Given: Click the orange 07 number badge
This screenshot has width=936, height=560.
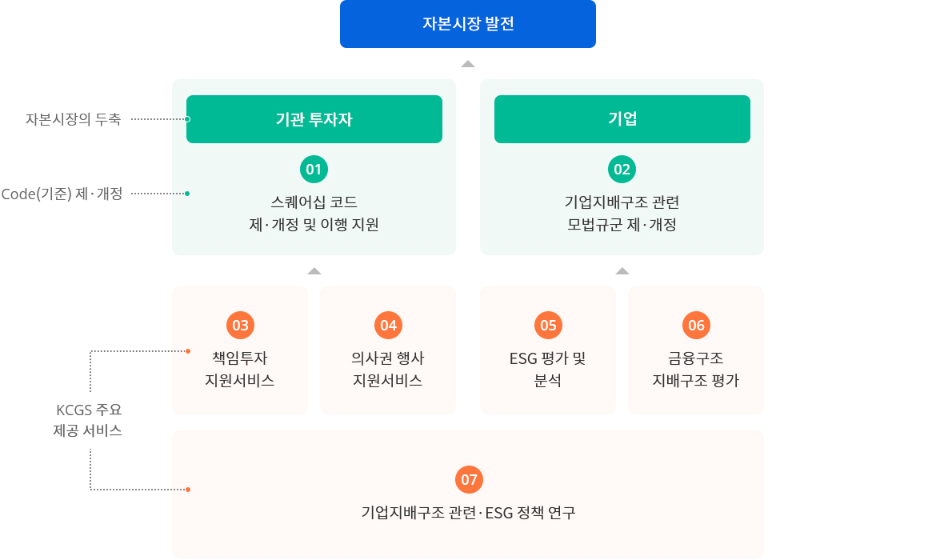Looking at the screenshot, I should [x=468, y=479].
